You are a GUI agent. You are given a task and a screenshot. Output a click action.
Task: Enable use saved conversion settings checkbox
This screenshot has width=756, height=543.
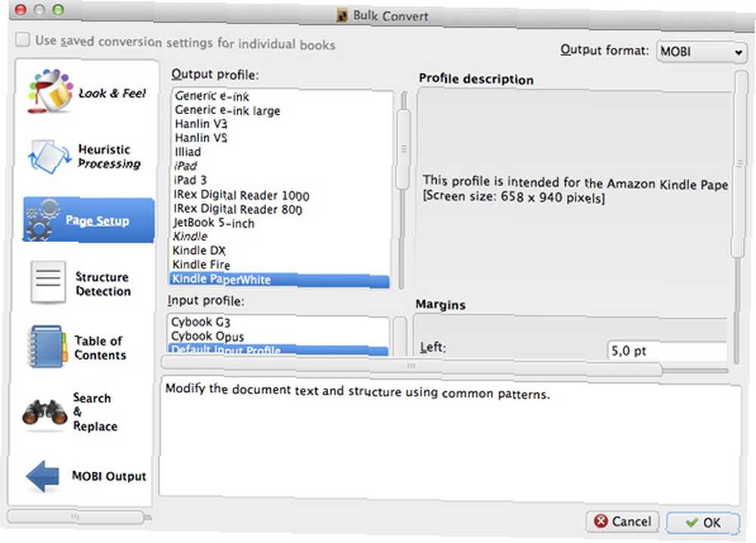(22, 39)
